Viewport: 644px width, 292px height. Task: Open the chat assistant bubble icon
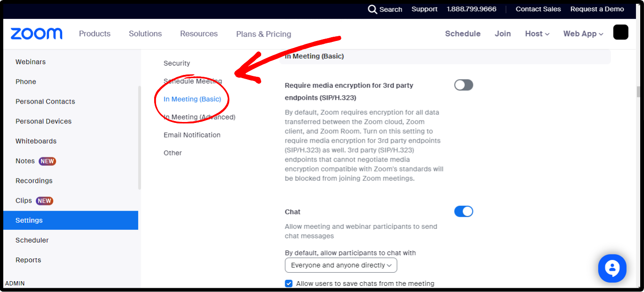click(x=612, y=268)
